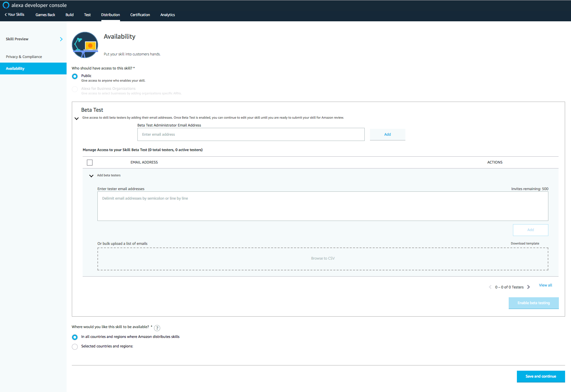Viewport: 571px width, 392px height.
Task: Go to next testers page arrow
Action: [528, 287]
